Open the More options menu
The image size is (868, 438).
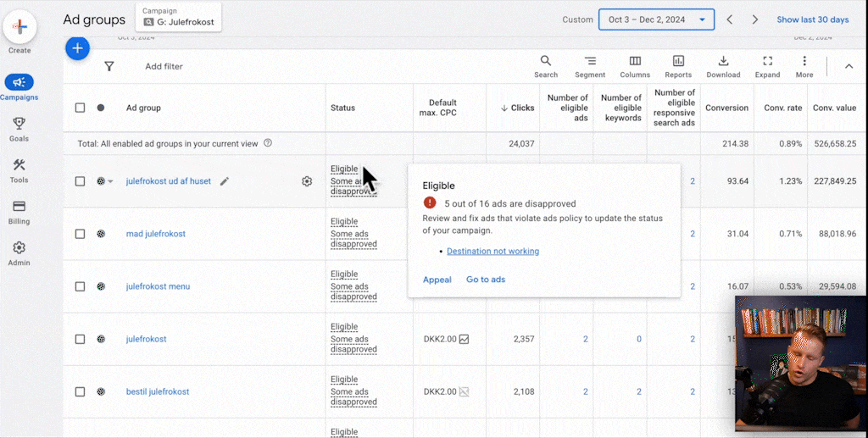(x=804, y=66)
